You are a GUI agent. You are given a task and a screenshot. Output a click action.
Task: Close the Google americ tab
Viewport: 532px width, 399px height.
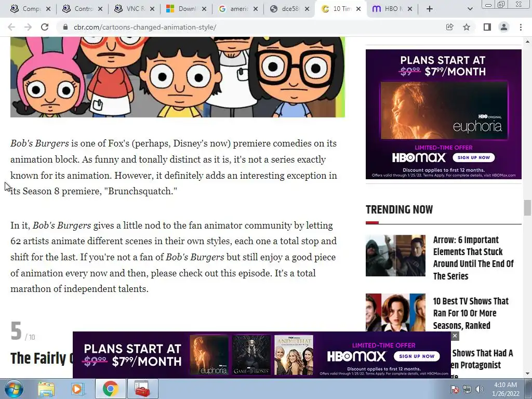(256, 9)
